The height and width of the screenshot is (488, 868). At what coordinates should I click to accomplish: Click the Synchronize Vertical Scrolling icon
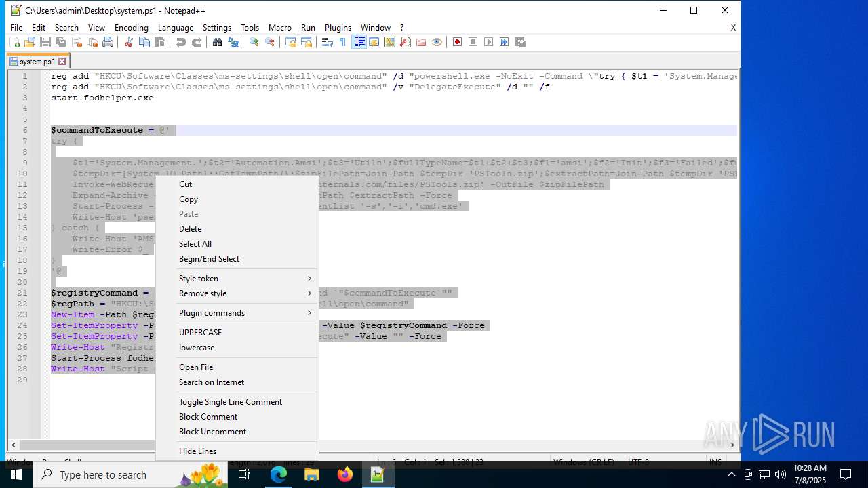coord(290,42)
